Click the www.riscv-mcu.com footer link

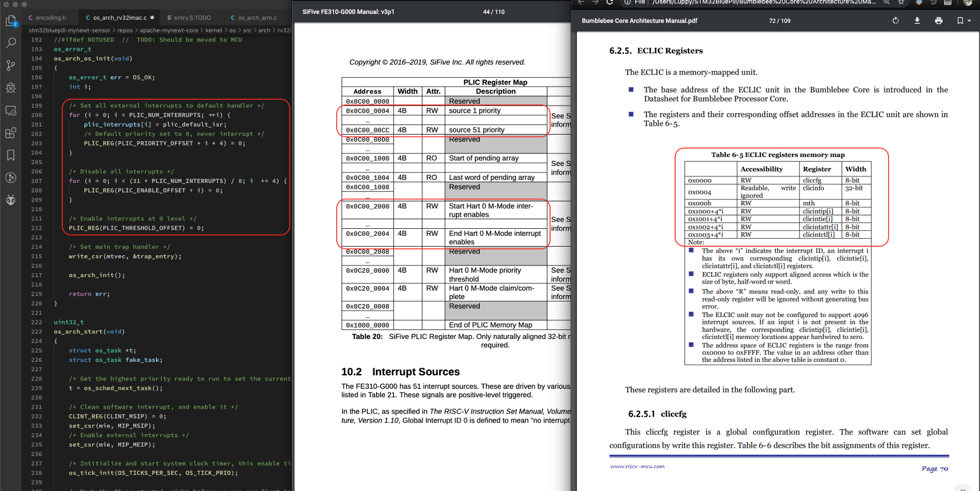tap(637, 467)
